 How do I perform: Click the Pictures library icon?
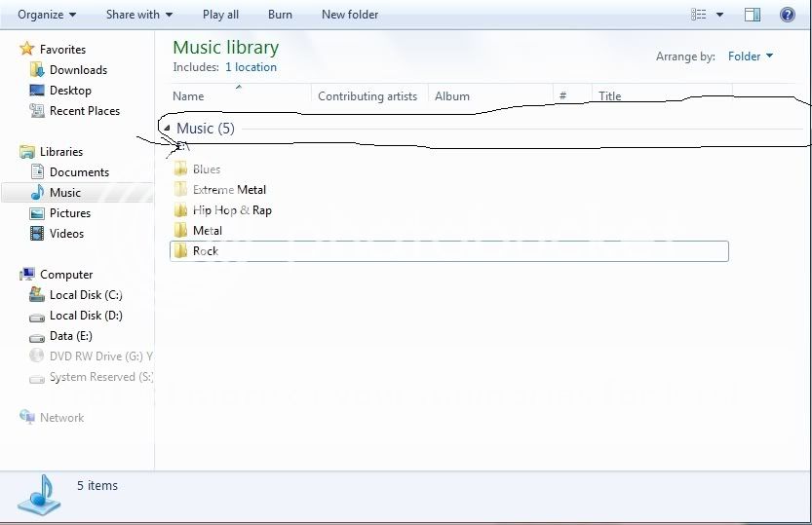37,213
